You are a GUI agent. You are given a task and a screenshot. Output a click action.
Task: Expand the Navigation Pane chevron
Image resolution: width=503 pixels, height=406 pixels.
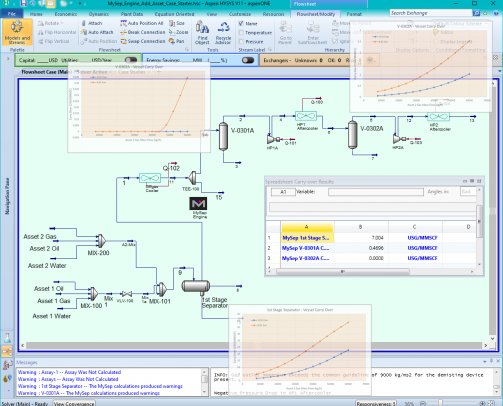[8, 59]
